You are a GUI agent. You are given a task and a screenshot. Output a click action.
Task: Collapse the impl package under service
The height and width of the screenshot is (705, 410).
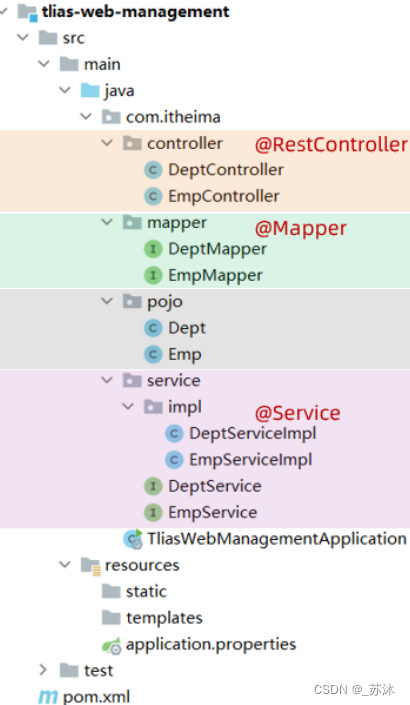click(128, 407)
